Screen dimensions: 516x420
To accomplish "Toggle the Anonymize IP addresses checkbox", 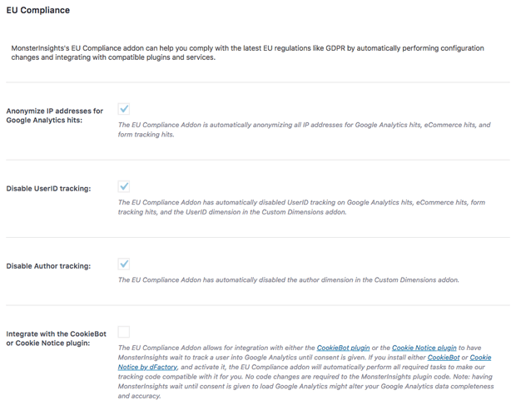I will pos(124,109).
